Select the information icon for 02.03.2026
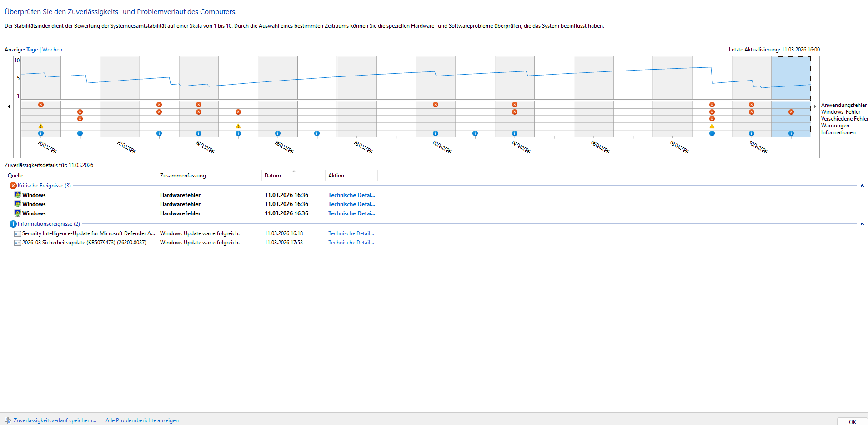The image size is (868, 425). (436, 133)
